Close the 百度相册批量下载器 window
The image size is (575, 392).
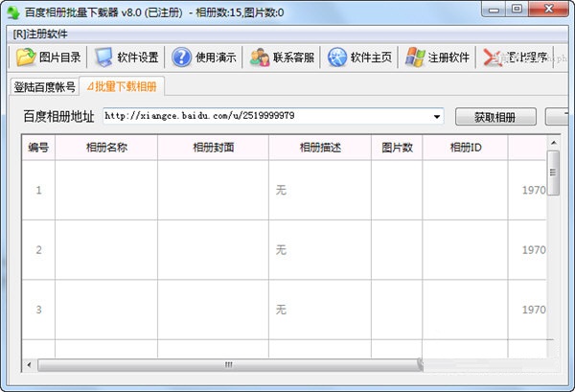point(548,10)
